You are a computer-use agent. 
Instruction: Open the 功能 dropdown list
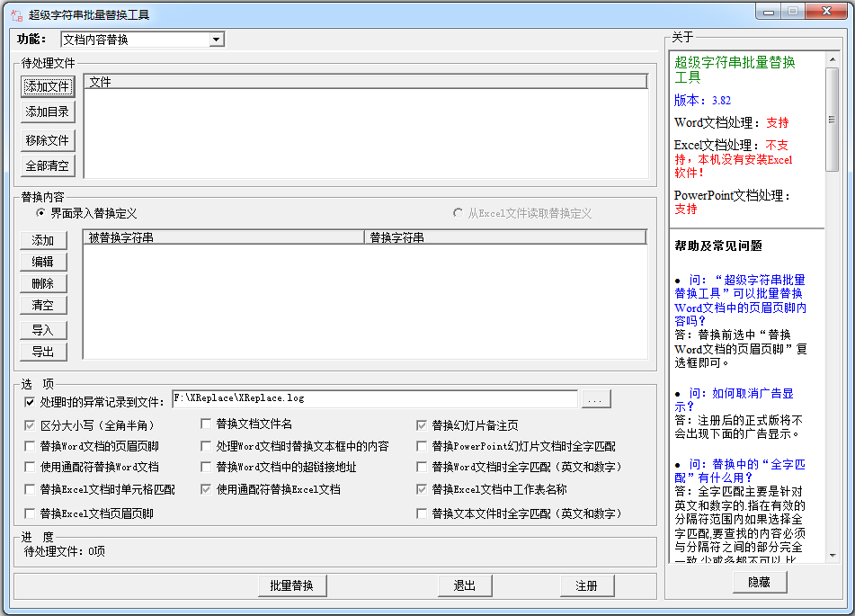217,40
